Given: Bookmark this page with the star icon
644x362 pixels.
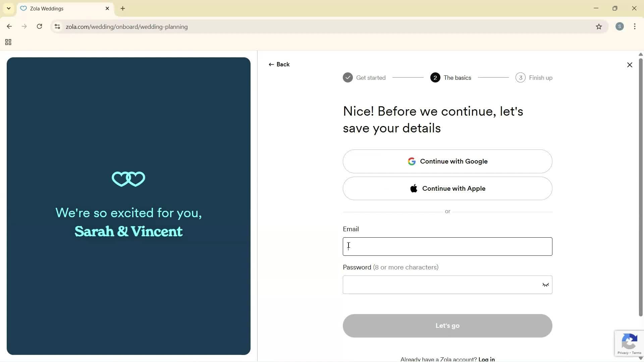Looking at the screenshot, I should coord(599,27).
